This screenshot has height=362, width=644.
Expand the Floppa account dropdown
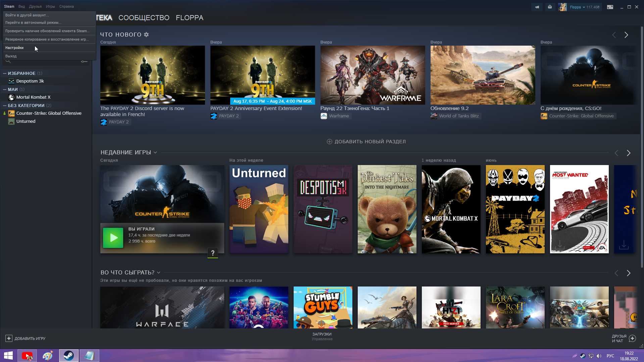tap(584, 7)
